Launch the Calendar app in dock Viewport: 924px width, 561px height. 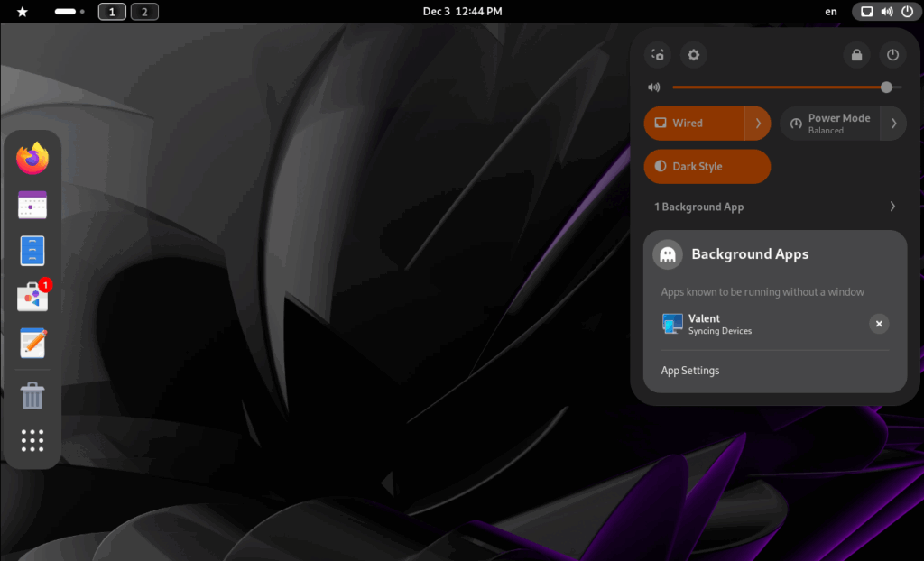(32, 205)
